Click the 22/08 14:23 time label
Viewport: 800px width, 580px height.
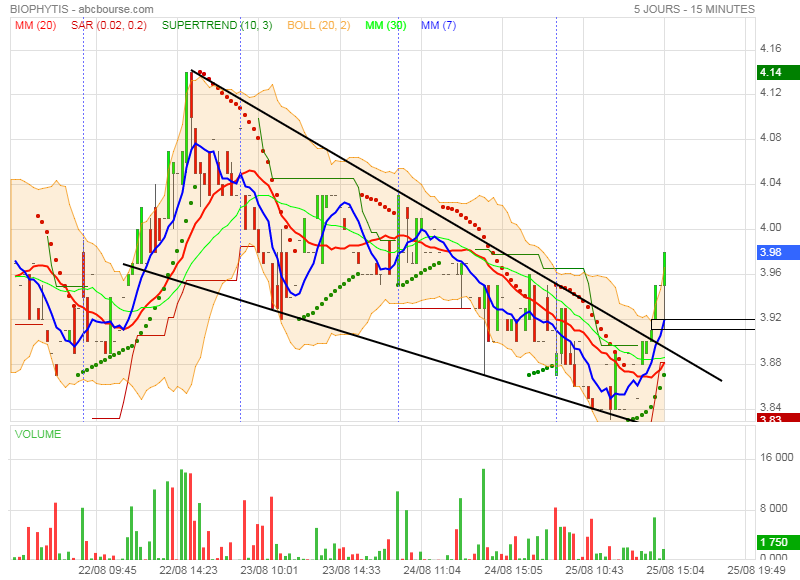pos(188,570)
